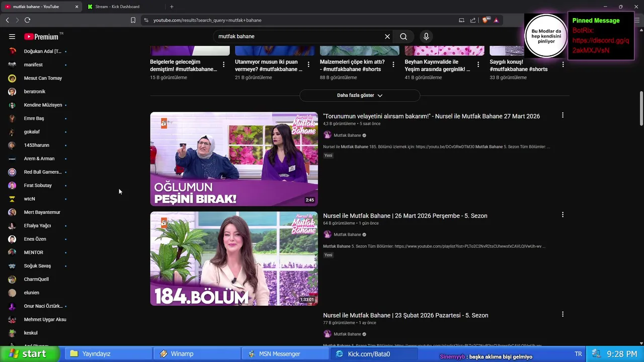This screenshot has width=644, height=362.
Task: Click the browser address bar URL
Action: 207,20
